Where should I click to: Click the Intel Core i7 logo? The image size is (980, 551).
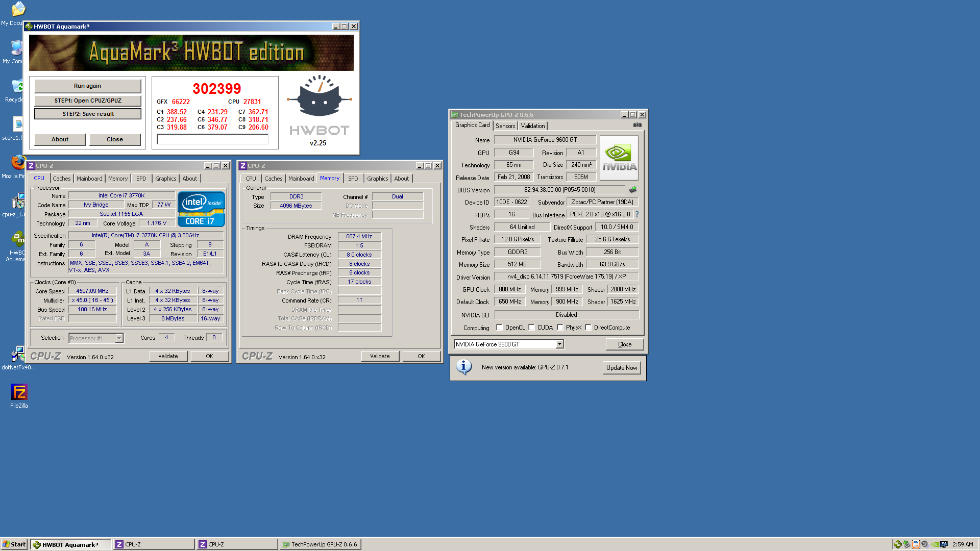pos(201,209)
